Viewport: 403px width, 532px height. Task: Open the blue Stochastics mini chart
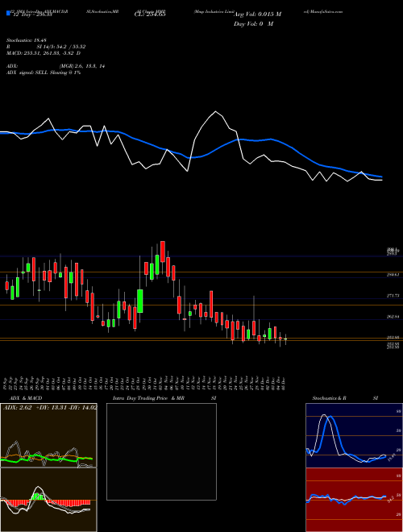(x=354, y=435)
